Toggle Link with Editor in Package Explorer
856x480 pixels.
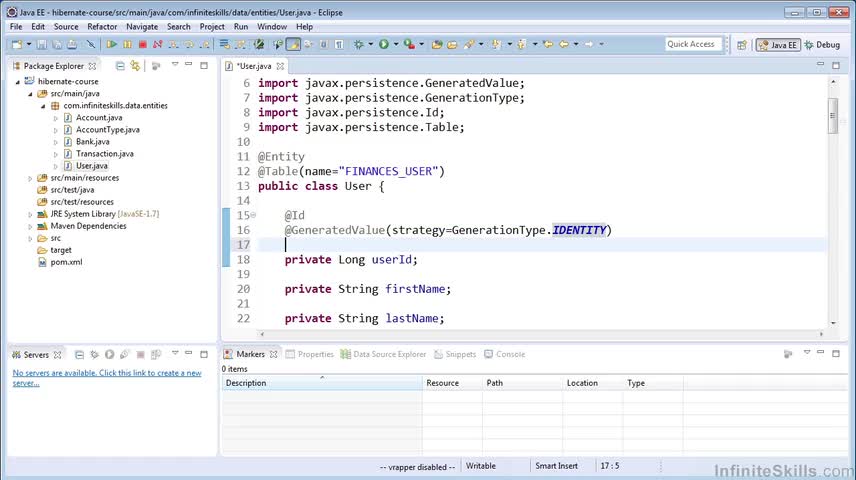137,66
